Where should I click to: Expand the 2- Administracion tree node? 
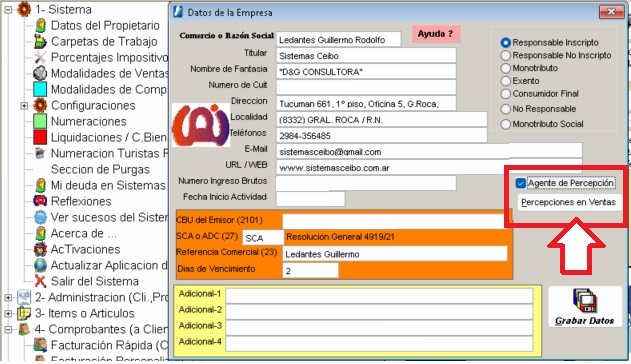[8, 297]
